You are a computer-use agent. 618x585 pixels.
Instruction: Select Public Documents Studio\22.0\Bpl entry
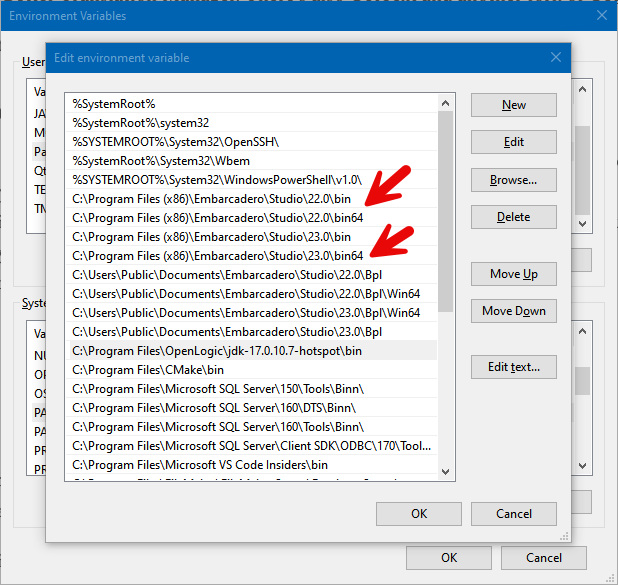[x=251, y=275]
